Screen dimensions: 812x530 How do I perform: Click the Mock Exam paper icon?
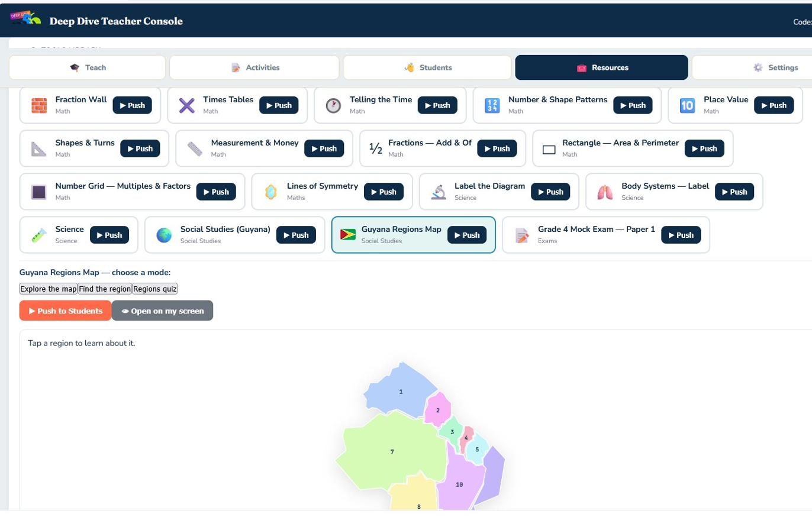point(521,235)
